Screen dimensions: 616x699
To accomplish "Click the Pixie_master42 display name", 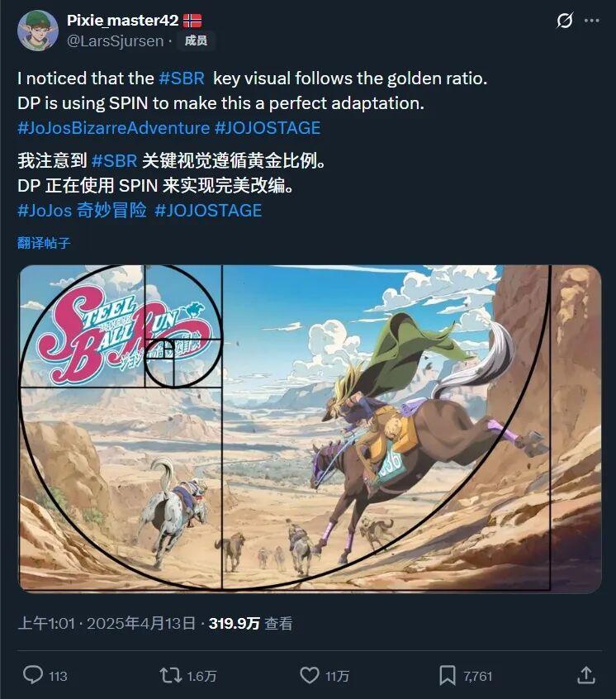I will pos(122,20).
